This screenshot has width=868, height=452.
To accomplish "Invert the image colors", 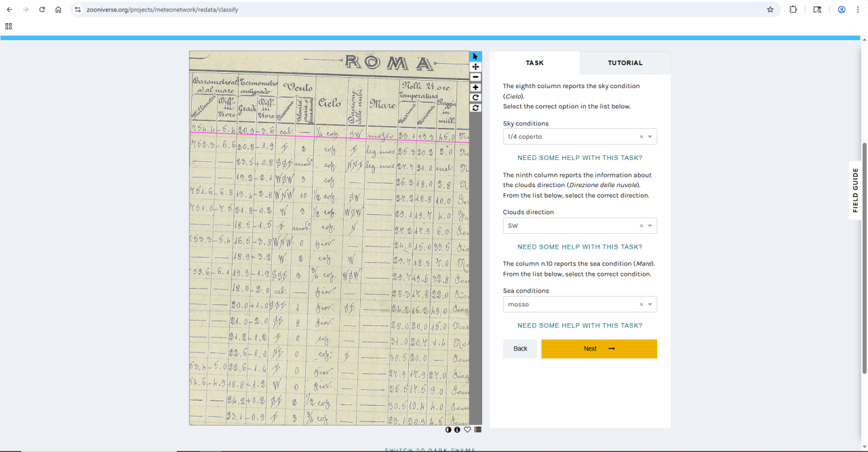I will (x=448, y=430).
